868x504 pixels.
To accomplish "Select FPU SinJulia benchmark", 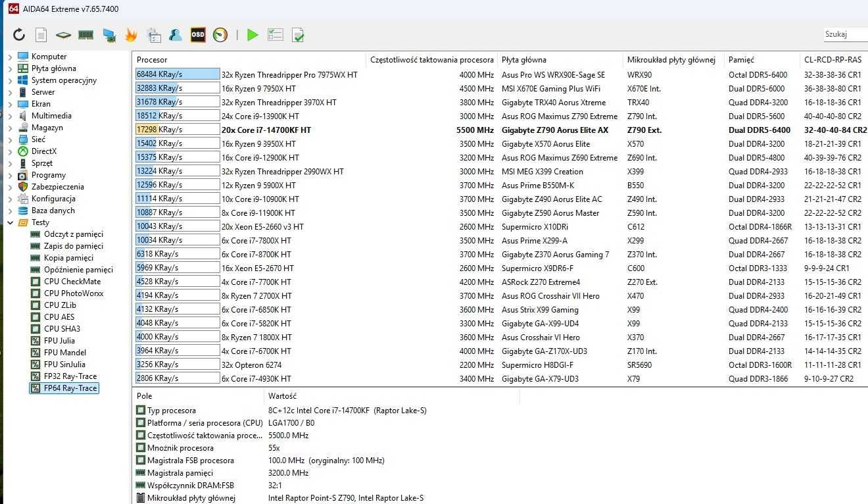I will [64, 365].
